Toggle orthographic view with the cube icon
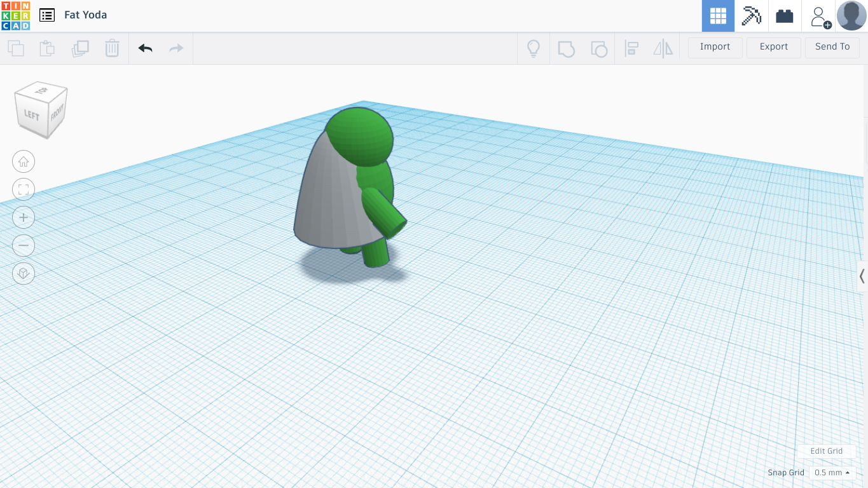This screenshot has height=488, width=868. 24,274
